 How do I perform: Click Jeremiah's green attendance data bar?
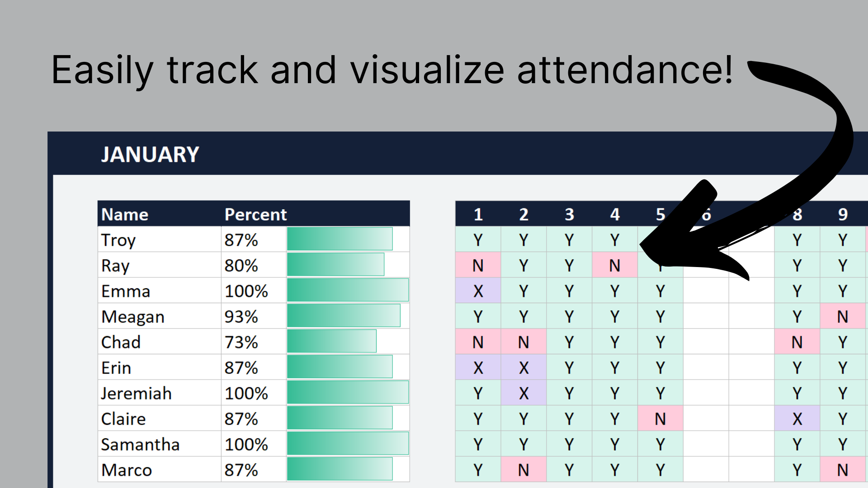(x=347, y=393)
